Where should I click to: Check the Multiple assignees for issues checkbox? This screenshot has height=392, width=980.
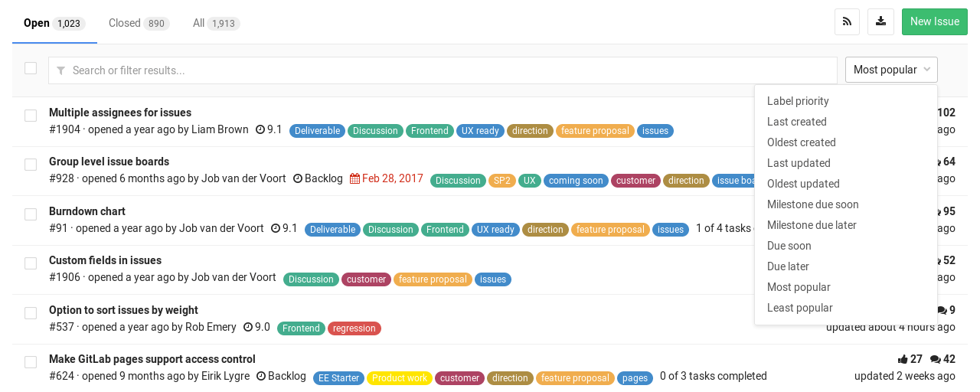[x=31, y=116]
